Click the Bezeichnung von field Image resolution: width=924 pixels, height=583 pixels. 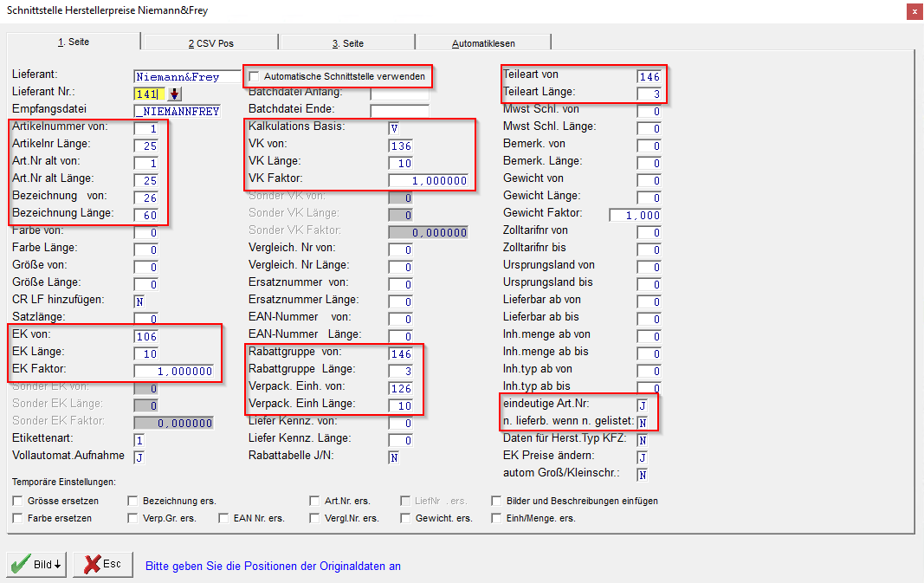pos(146,198)
